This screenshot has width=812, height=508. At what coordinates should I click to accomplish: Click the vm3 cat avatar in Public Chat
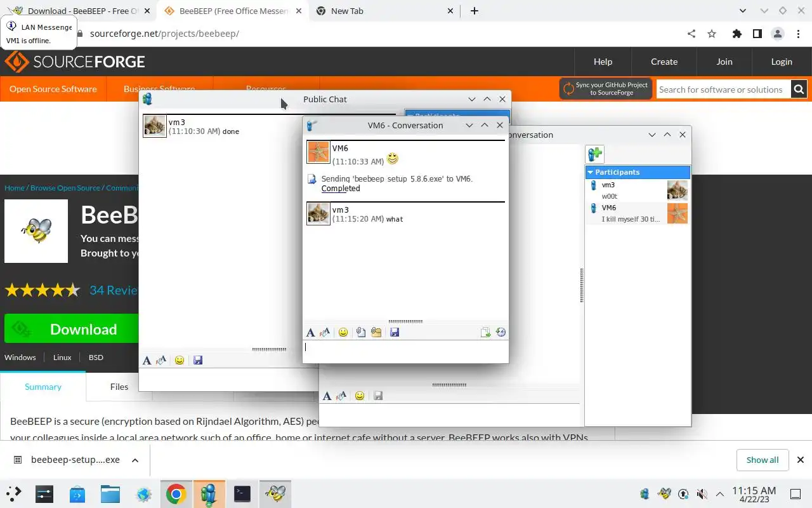tap(155, 126)
